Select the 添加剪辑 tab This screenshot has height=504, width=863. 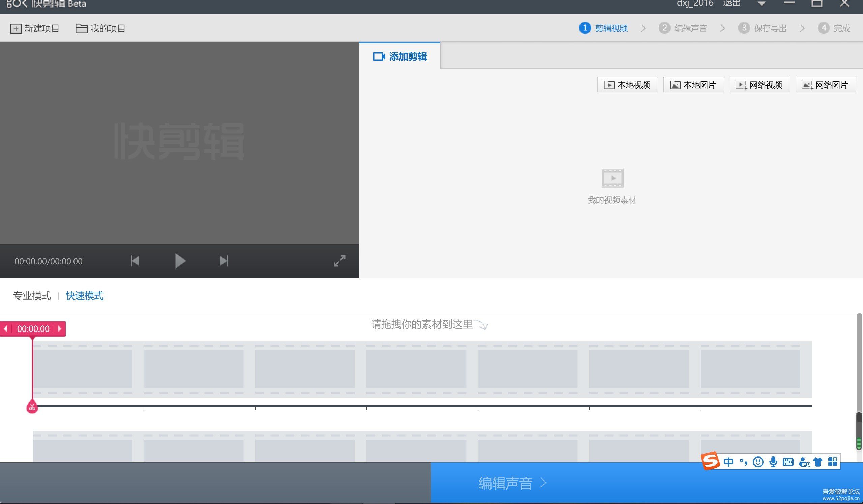coord(400,57)
